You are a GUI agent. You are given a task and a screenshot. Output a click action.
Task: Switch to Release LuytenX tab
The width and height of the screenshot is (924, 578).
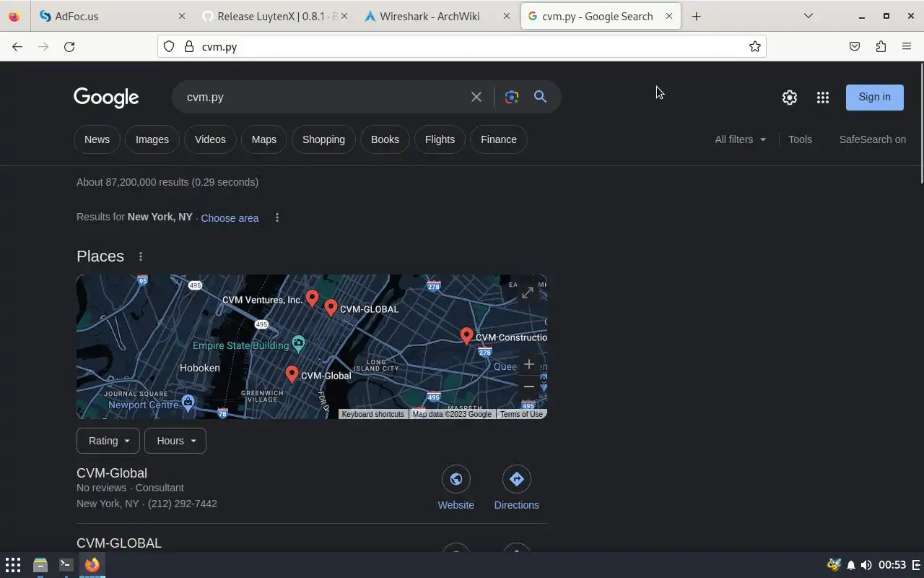point(274,16)
